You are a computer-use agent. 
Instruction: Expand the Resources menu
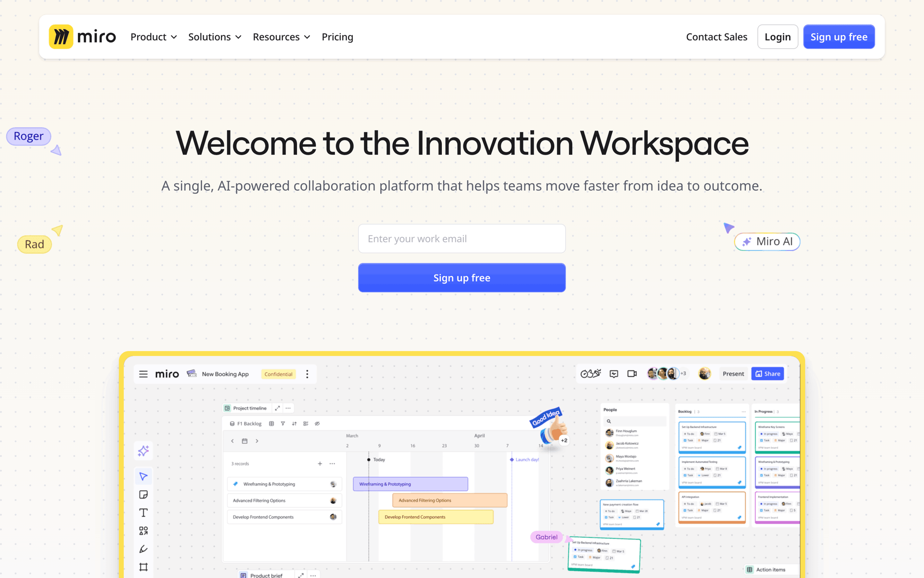[282, 37]
